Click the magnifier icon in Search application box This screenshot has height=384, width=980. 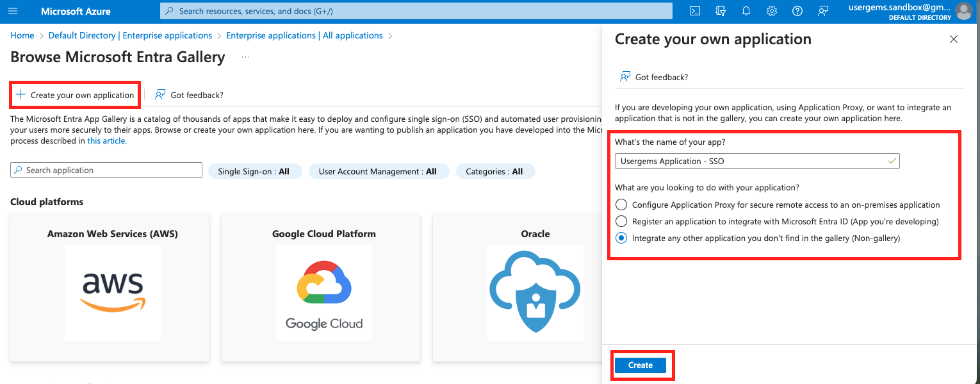19,170
